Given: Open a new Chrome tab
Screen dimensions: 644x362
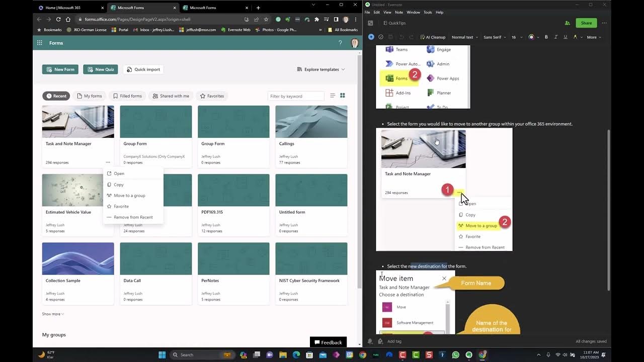Looking at the screenshot, I should point(258,8).
